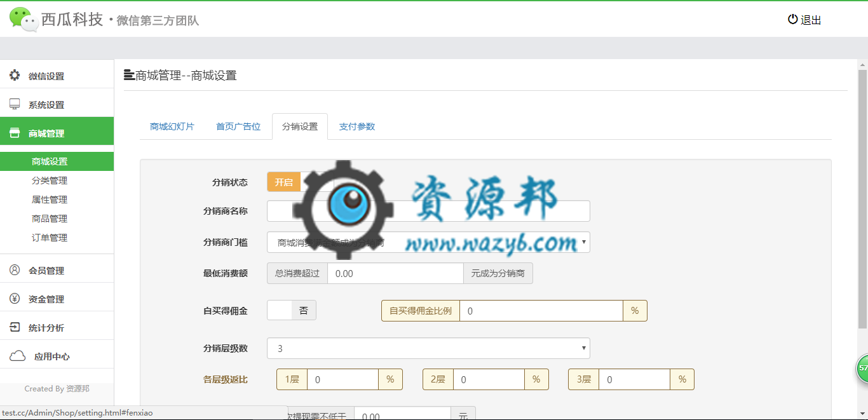868x420 pixels.
Task: Click the 自买得佣金比例 percent input
Action: pos(541,311)
